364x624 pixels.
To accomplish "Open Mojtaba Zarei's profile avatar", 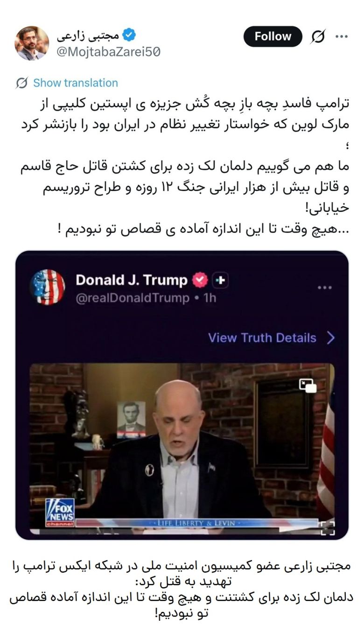I will click(32, 43).
